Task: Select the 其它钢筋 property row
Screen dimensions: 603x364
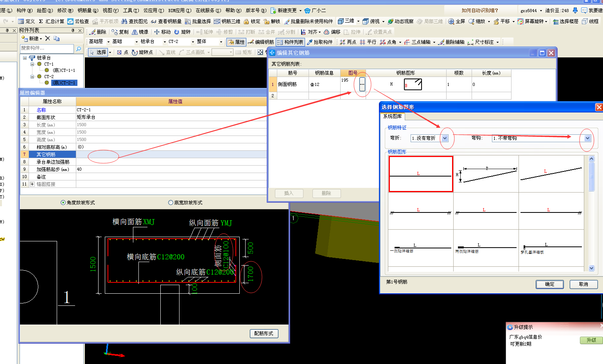Action: (x=143, y=155)
